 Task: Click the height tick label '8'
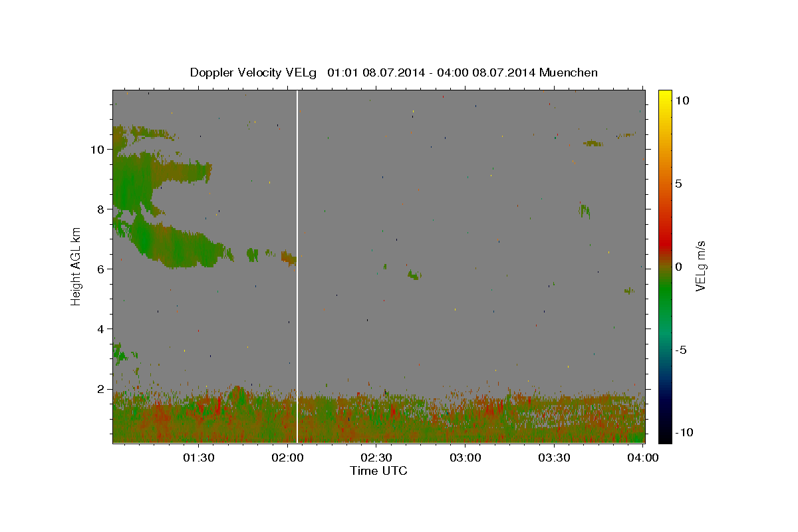(102, 209)
